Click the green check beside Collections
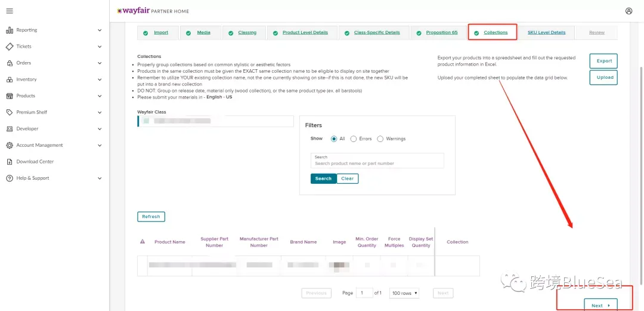 (x=476, y=33)
